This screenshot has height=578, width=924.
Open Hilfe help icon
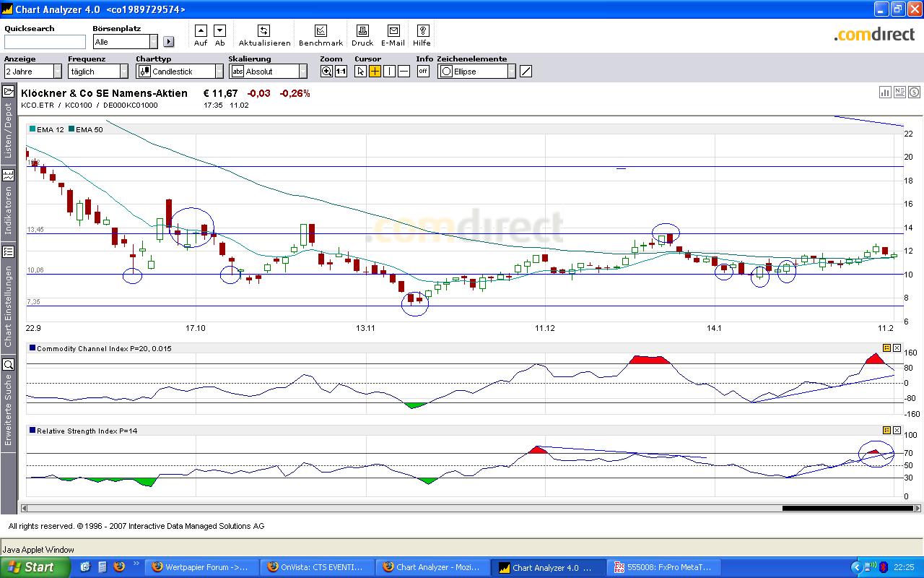[x=423, y=30]
